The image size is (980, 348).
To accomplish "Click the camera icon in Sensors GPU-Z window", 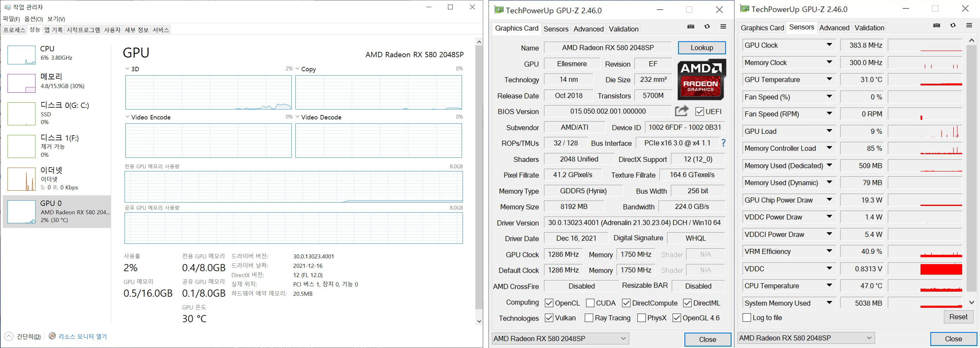I will pyautogui.click(x=937, y=26).
